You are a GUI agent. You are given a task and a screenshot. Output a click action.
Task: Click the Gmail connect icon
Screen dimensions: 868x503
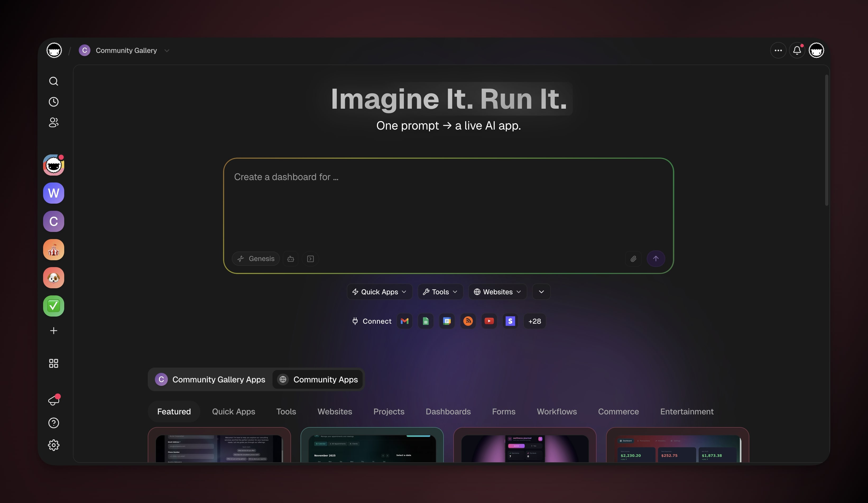(404, 321)
